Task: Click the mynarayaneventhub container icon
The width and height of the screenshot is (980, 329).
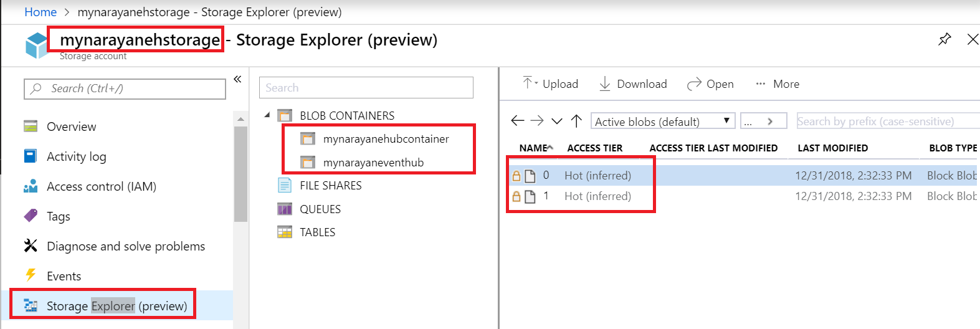Action: point(308,162)
